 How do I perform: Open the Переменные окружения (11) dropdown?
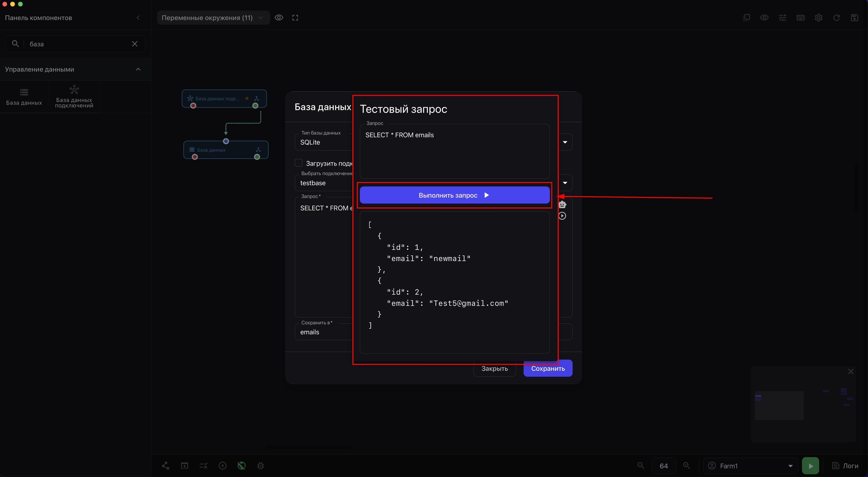pyautogui.click(x=213, y=18)
